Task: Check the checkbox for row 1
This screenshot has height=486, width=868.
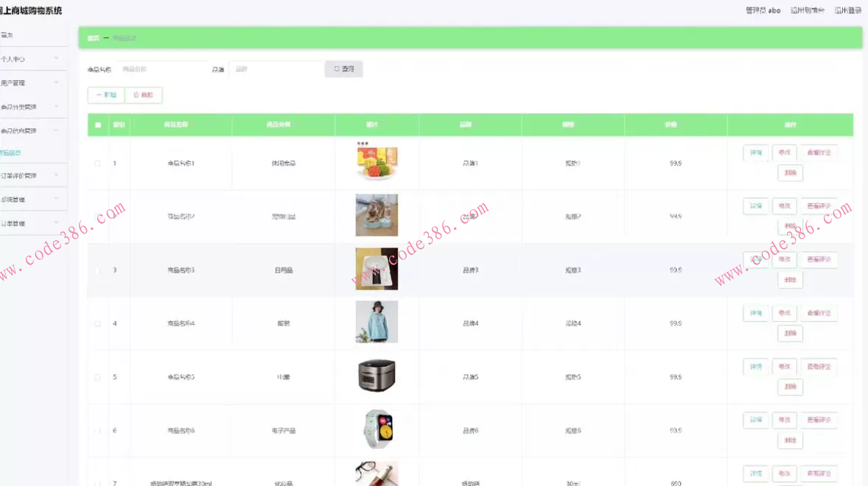Action: (x=97, y=163)
